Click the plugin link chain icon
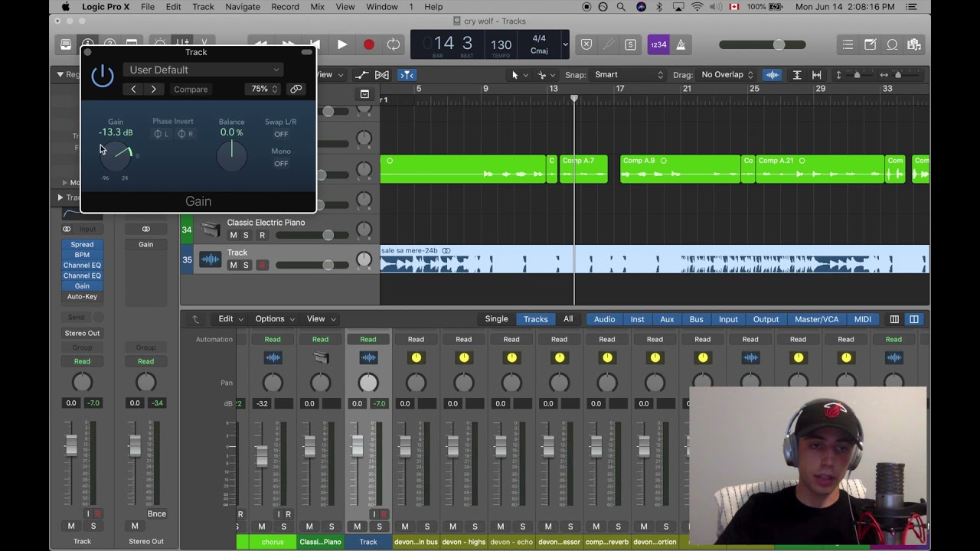 point(296,89)
